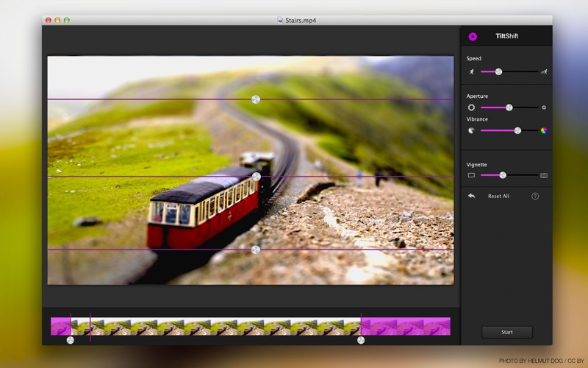
Task: Click the TiltShift panel title
Action: point(506,36)
